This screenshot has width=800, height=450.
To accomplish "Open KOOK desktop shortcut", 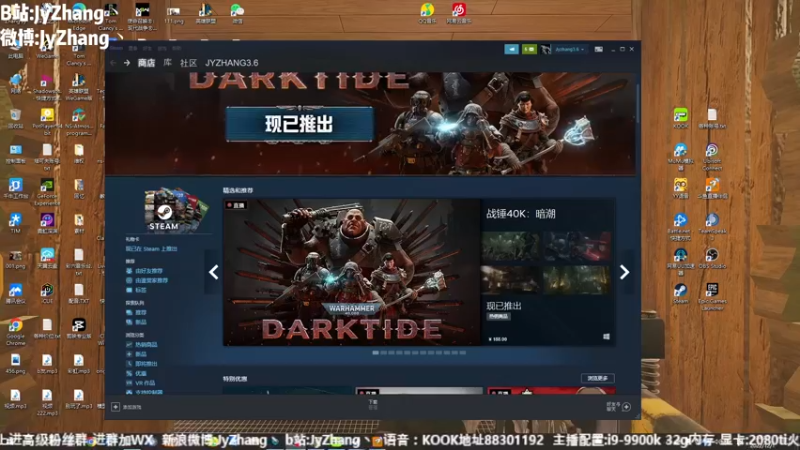I will (x=681, y=118).
